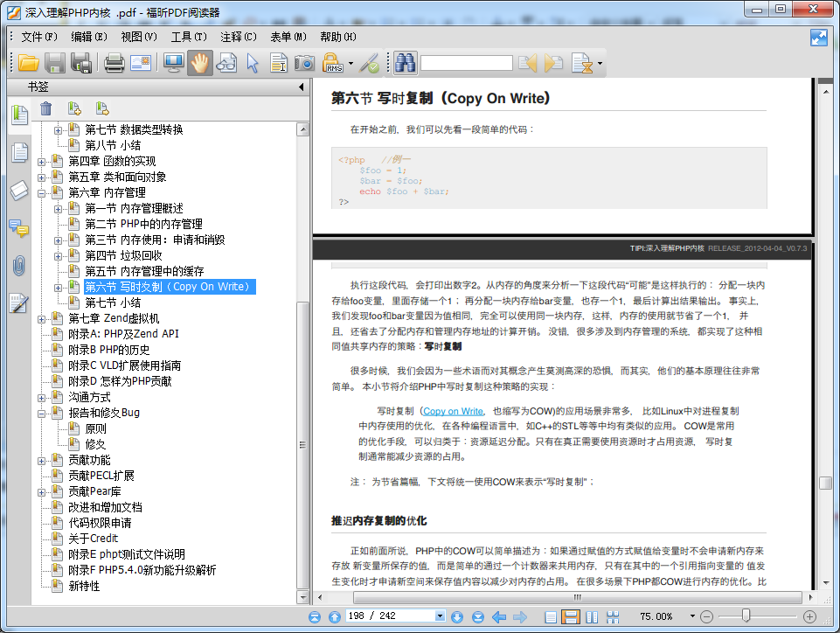Click the RMS lock icon
Viewport: 840px width, 633px height.
tap(333, 63)
